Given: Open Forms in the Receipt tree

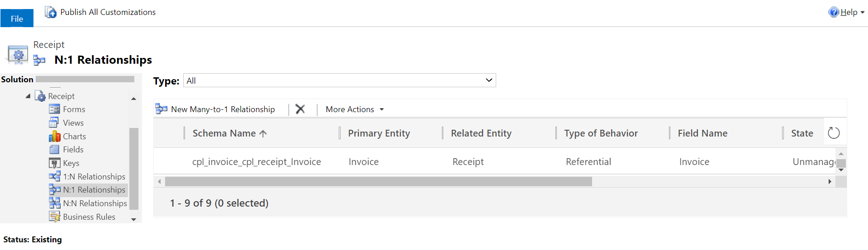Looking at the screenshot, I should pyautogui.click(x=74, y=109).
